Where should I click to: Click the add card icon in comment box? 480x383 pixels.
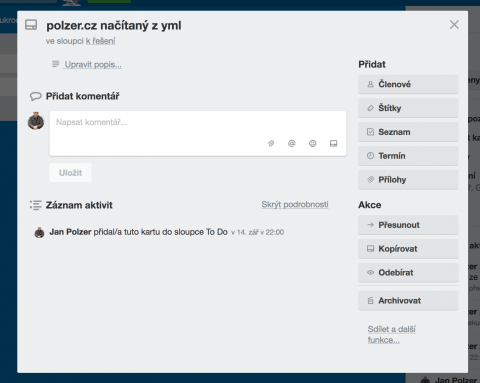(x=333, y=143)
